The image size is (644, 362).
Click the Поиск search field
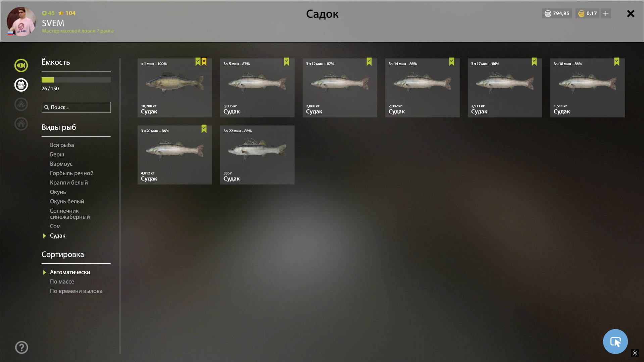point(76,107)
